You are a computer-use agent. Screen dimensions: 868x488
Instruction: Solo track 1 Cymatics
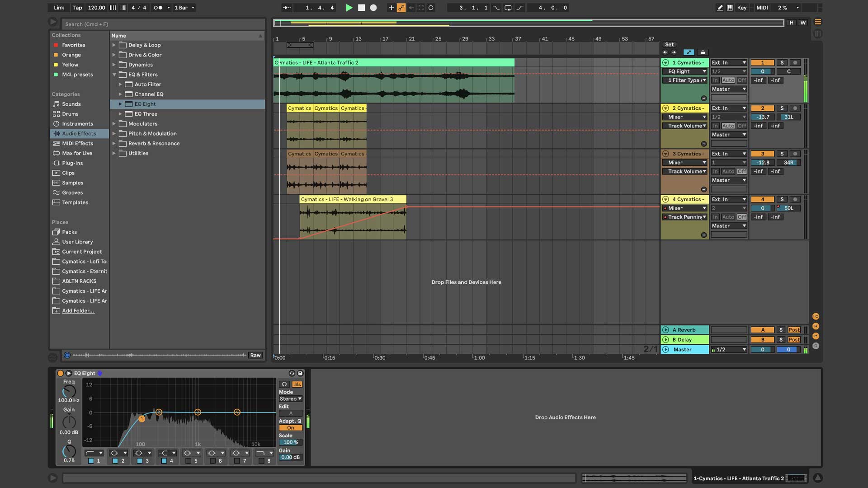(782, 63)
